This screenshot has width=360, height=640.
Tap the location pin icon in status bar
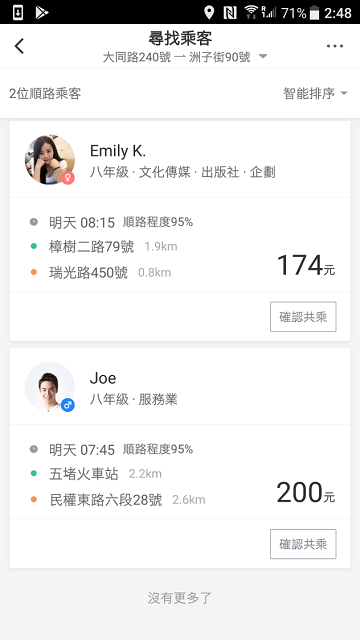tap(209, 13)
